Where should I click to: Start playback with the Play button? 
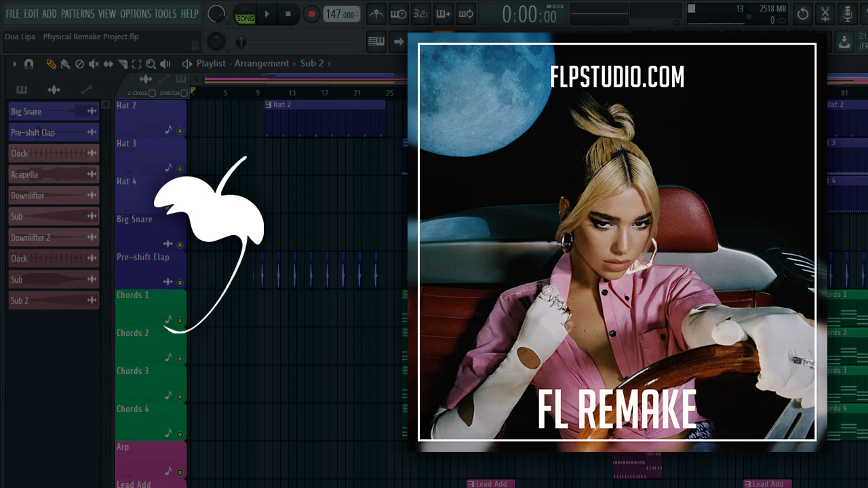point(267,14)
